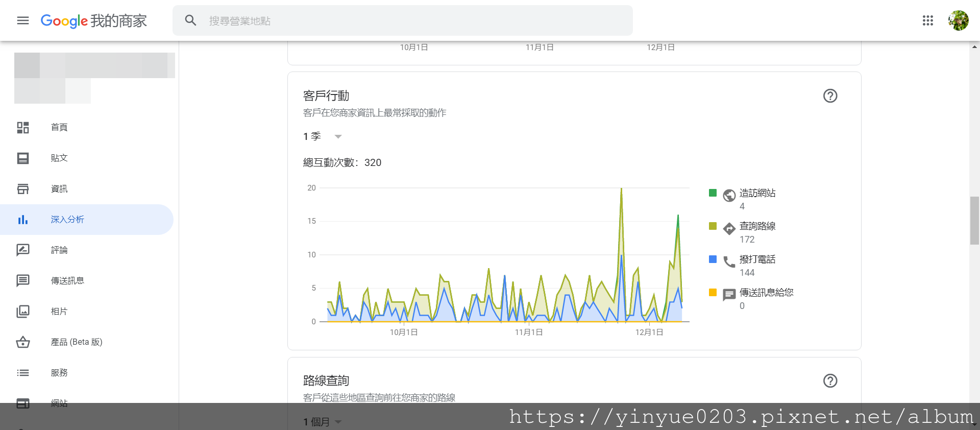Open the hamburger main menu

[23, 20]
